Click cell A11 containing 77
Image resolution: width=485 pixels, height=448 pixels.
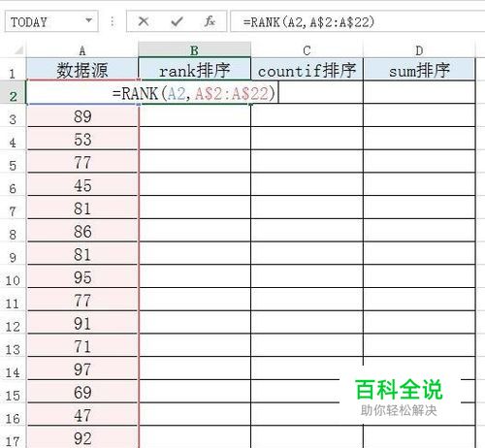point(82,300)
